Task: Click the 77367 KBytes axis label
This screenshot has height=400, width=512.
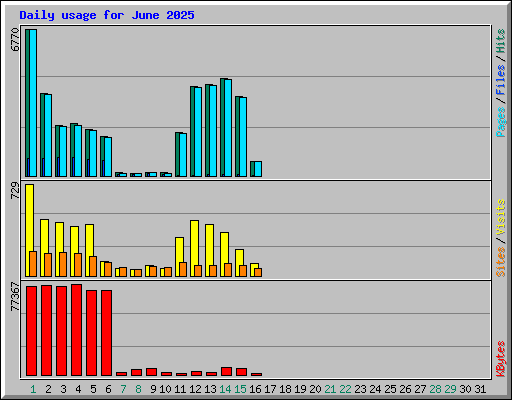Action: pyautogui.click(x=15, y=297)
